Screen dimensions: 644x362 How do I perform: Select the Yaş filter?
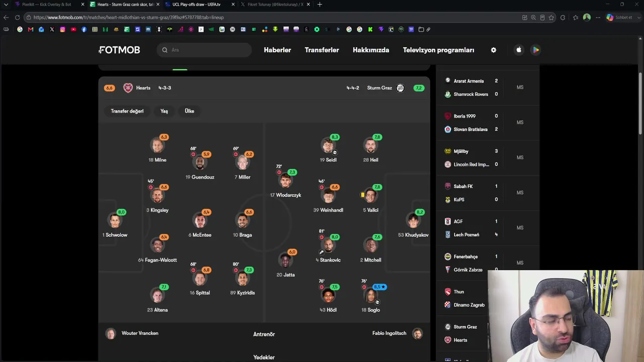[164, 111]
